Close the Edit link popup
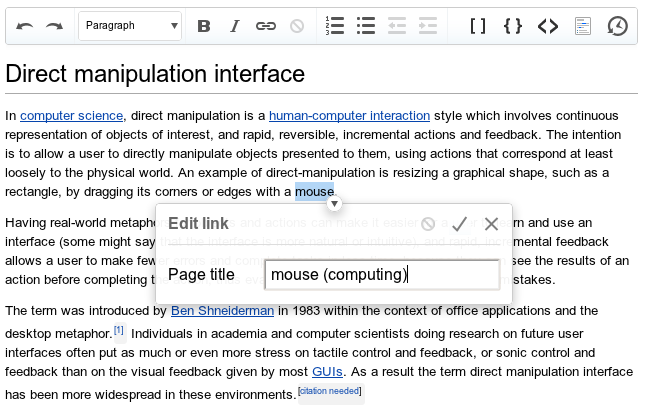 pyautogui.click(x=491, y=224)
